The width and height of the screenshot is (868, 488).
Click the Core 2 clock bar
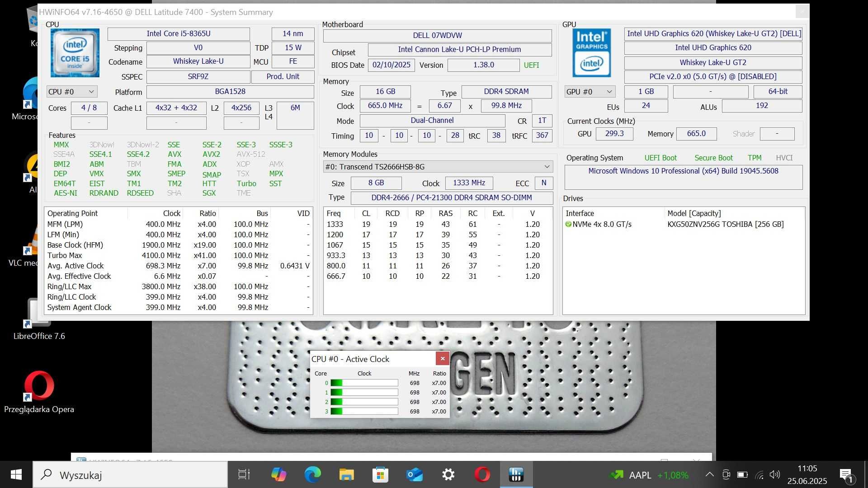(x=364, y=402)
